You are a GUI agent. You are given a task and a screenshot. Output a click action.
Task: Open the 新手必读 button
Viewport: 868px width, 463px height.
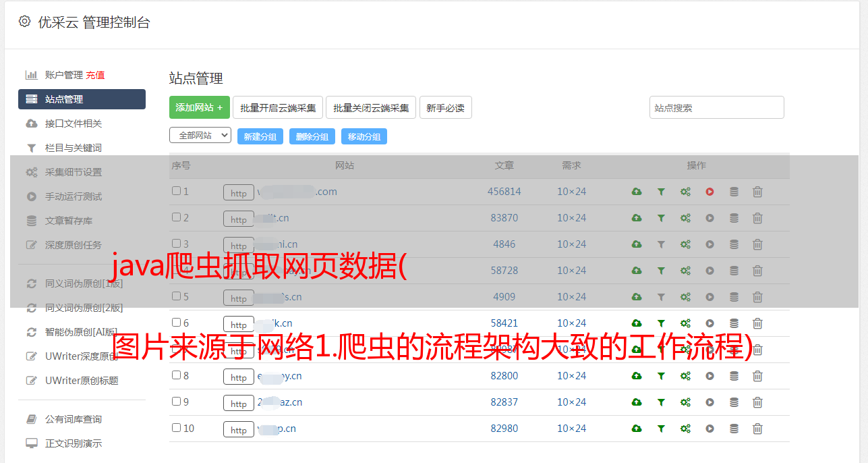coord(445,107)
